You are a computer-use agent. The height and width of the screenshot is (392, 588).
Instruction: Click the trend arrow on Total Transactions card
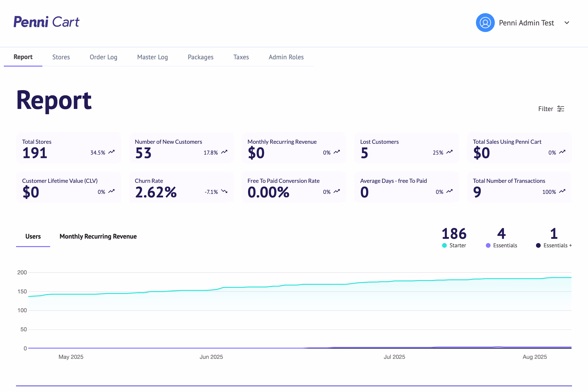(562, 191)
